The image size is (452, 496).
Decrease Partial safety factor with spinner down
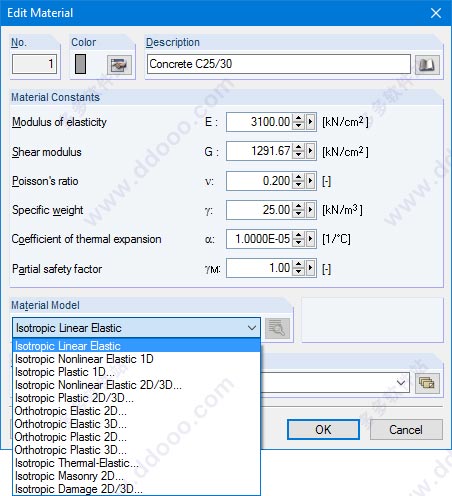tap(299, 272)
